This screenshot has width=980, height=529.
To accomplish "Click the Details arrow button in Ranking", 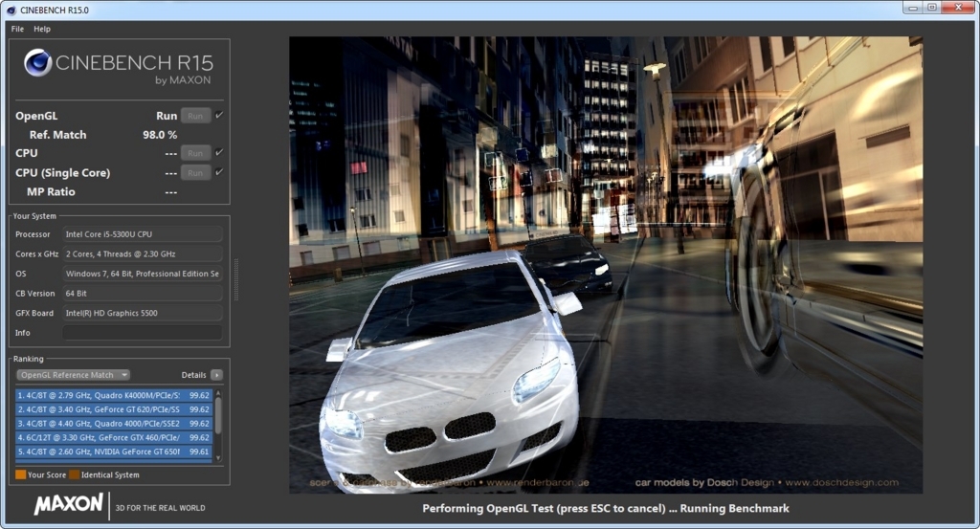I will [216, 375].
